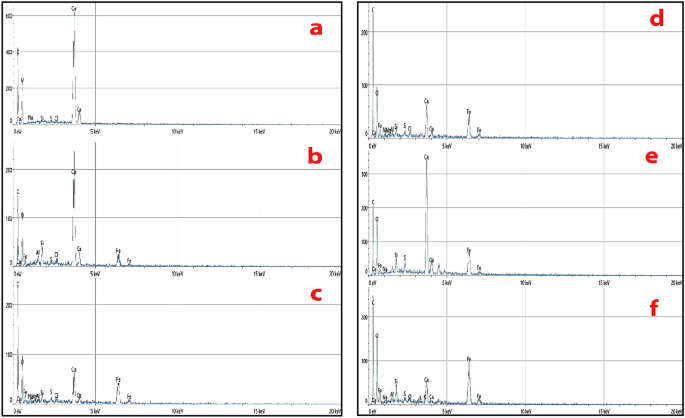
Task: Select the Si peak label in spectrum f
Action: point(396,381)
